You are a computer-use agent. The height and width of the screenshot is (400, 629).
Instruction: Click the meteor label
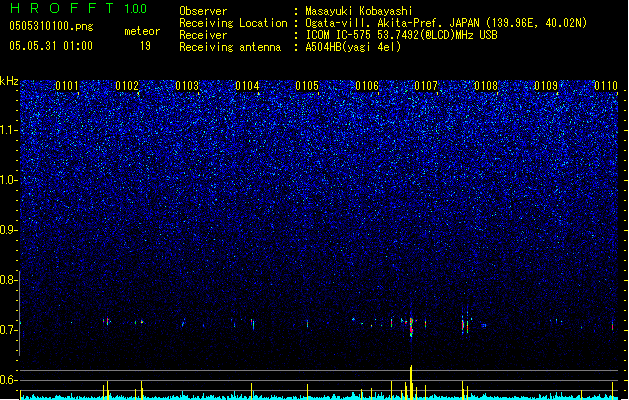[x=142, y=31]
